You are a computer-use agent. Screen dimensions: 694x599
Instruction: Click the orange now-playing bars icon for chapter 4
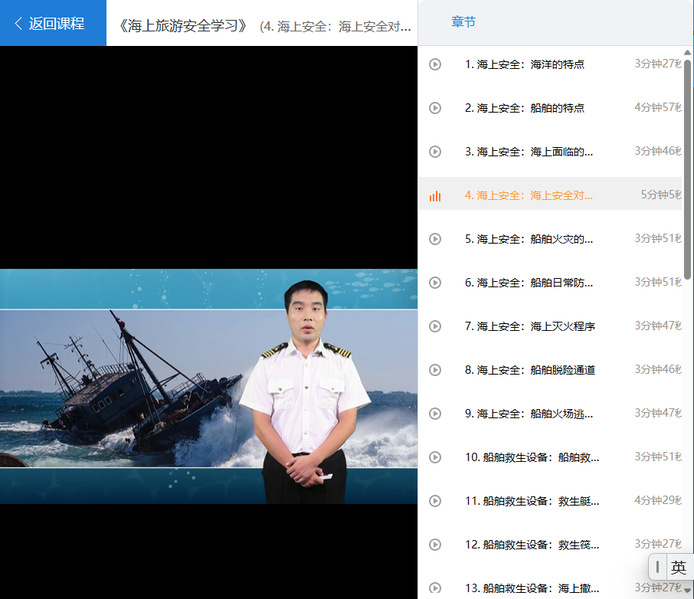(x=435, y=196)
